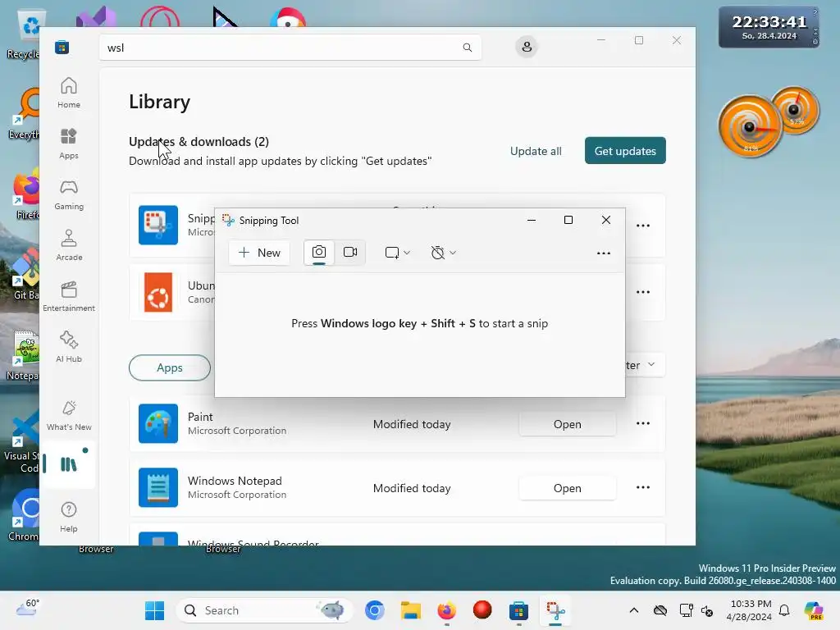Show hidden system tray icons
The height and width of the screenshot is (630, 840).
tap(634, 610)
